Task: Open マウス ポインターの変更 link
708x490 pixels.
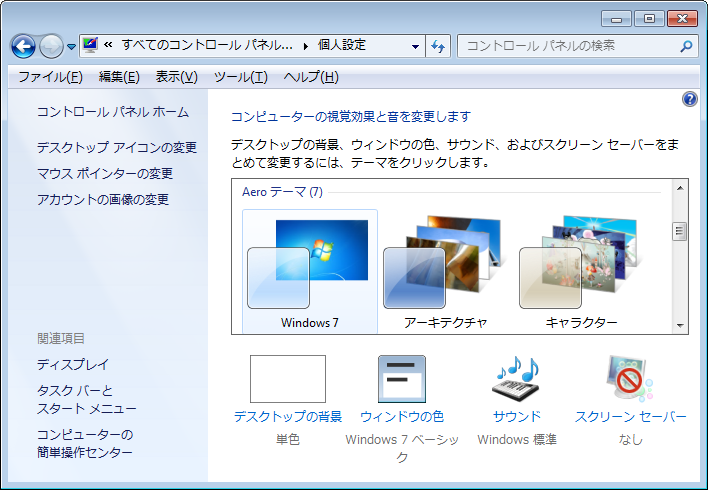Action: [x=105, y=173]
